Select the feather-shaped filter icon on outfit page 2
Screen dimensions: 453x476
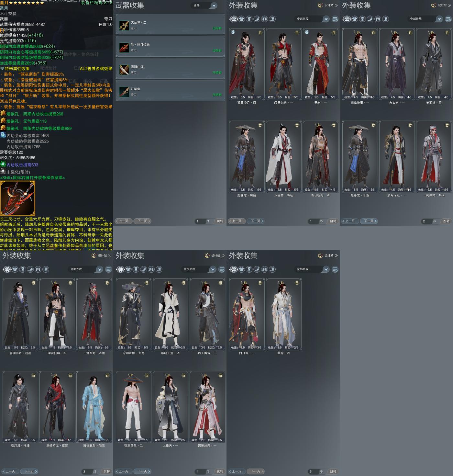[370, 19]
